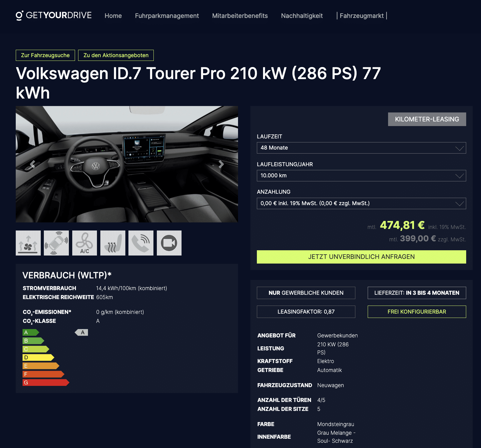The width and height of the screenshot is (481, 448).
Task: Click the 399,00 € net price
Action: [418, 239]
